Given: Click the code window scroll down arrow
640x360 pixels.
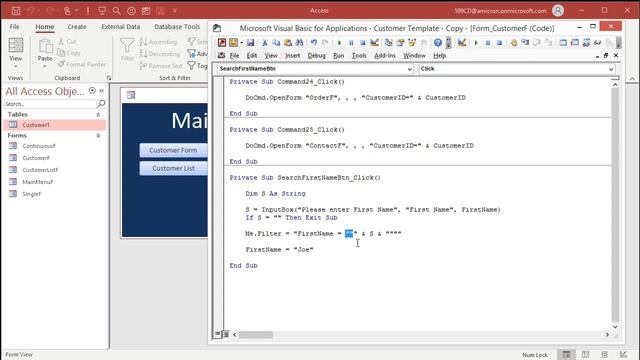Looking at the screenshot, I should point(615,327).
